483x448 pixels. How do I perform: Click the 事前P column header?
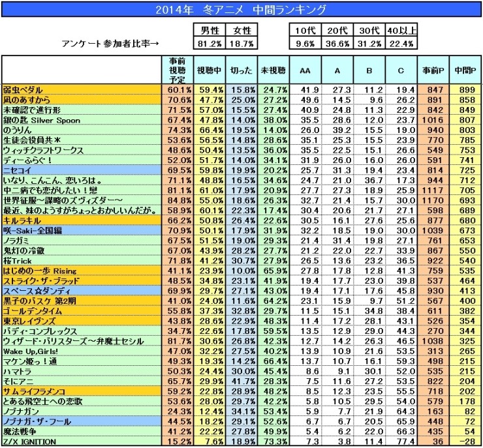coord(433,70)
